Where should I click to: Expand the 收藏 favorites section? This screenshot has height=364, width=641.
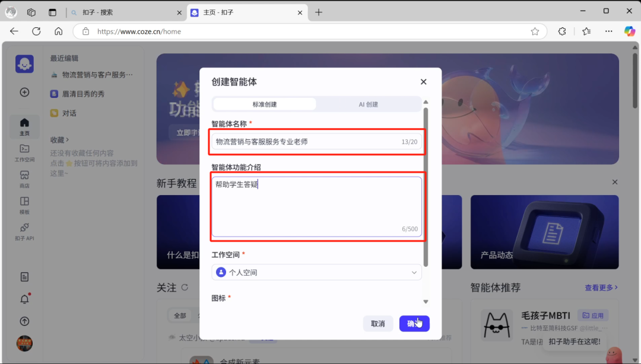tap(61, 140)
